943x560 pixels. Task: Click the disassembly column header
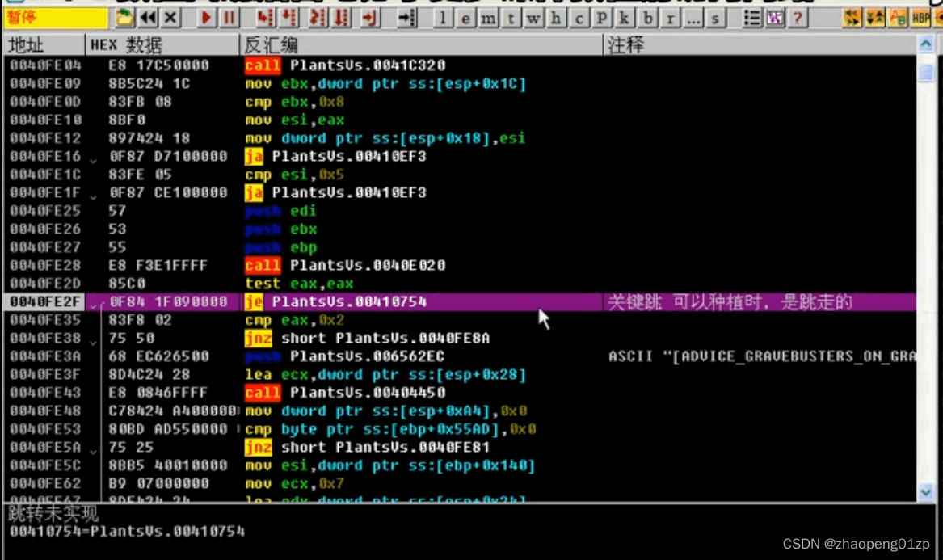(x=422, y=45)
